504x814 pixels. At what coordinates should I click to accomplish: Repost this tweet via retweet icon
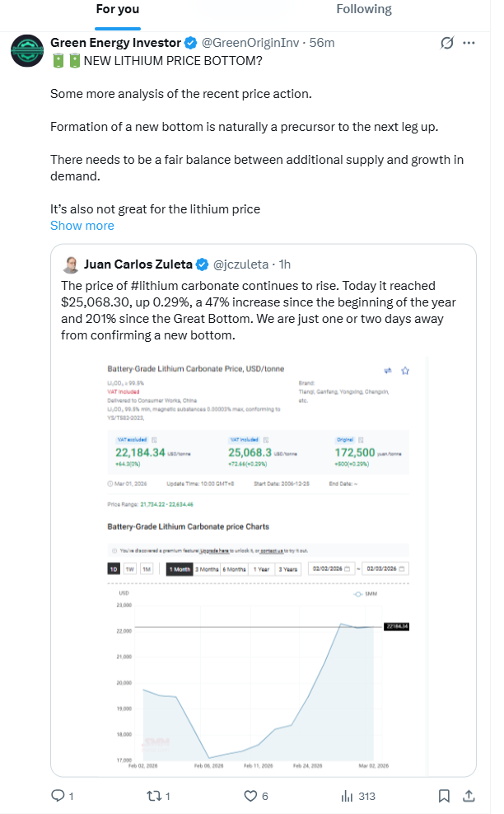pyautogui.click(x=152, y=796)
